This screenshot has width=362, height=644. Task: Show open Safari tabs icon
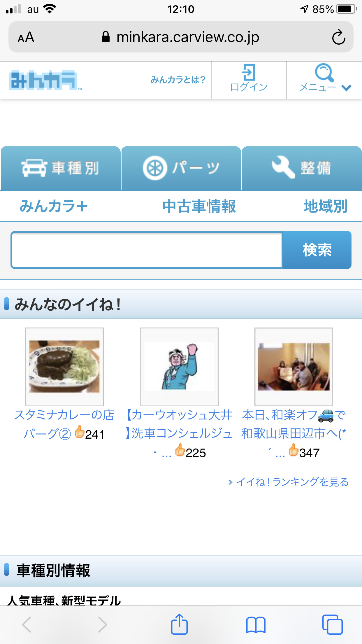(332, 624)
